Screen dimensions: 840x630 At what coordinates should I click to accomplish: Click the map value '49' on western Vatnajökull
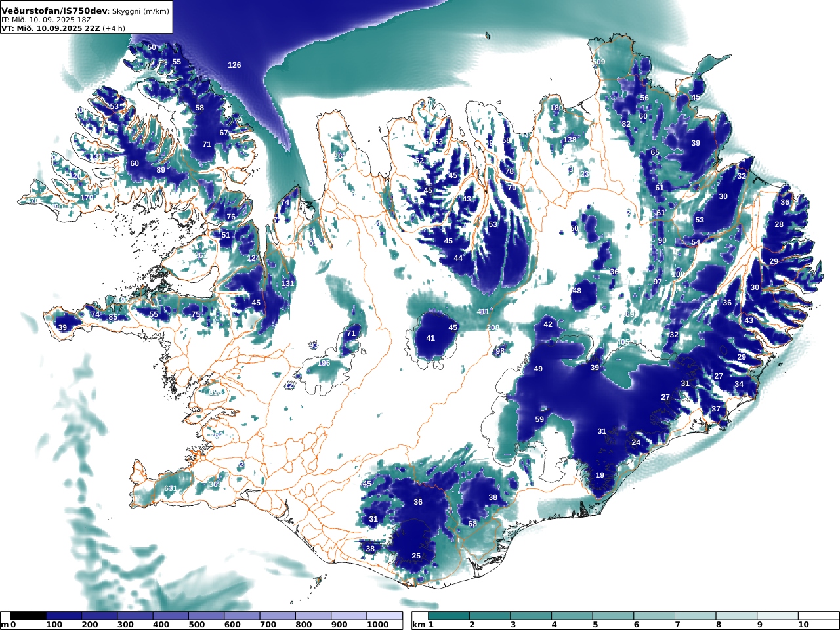click(538, 369)
